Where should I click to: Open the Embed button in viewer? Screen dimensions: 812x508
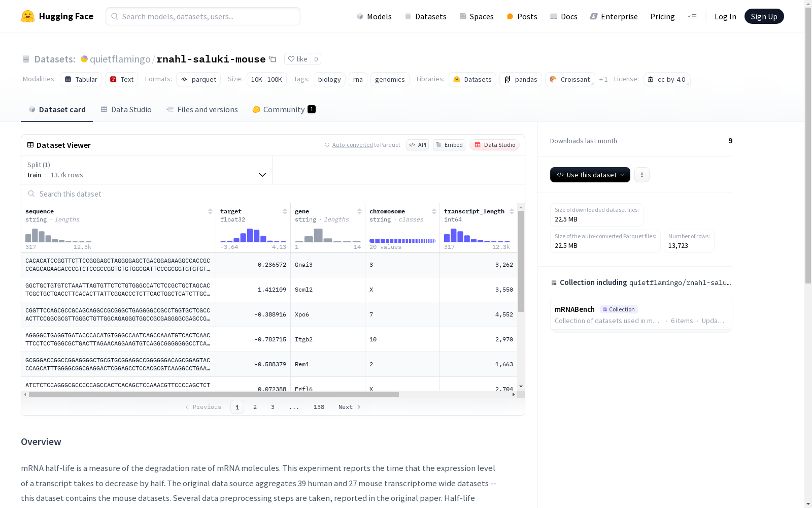point(449,145)
